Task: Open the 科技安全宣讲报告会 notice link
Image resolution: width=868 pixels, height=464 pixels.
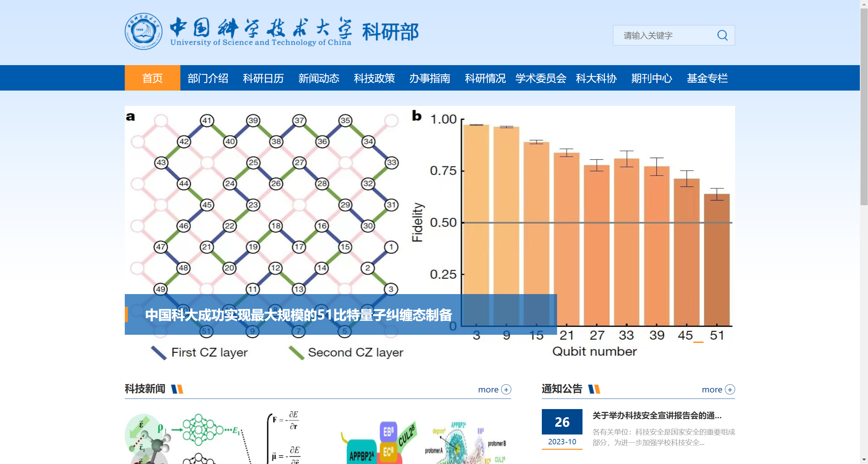Action: tap(657, 415)
